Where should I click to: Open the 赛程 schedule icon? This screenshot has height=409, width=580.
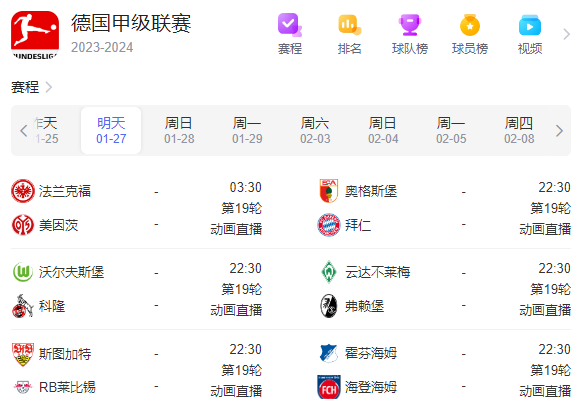tap(290, 25)
